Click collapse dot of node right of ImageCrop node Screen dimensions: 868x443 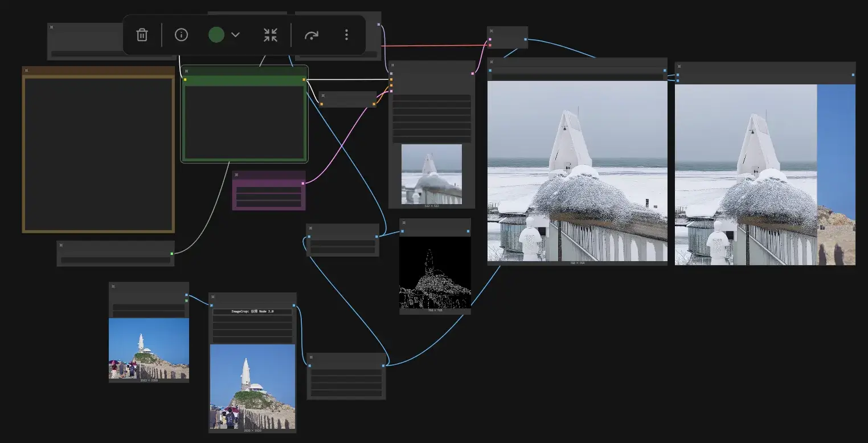311,357
